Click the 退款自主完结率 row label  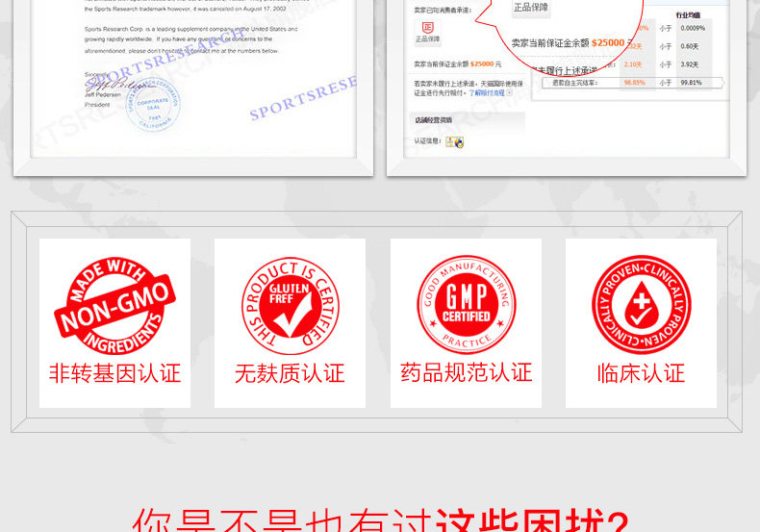(575, 83)
